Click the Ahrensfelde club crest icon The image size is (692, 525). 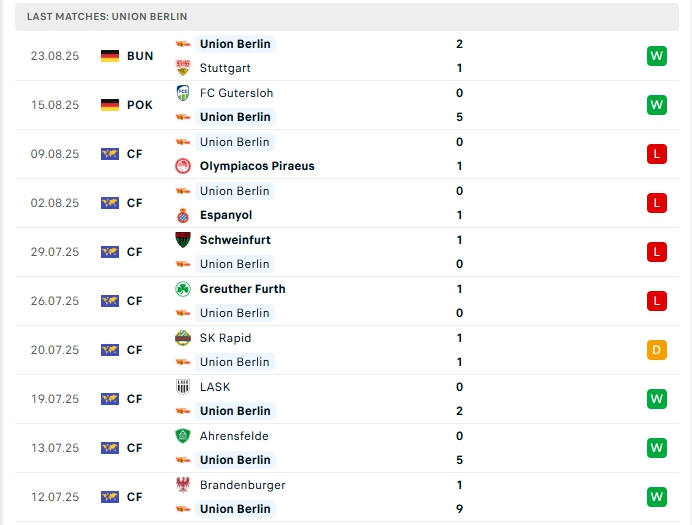click(x=183, y=436)
